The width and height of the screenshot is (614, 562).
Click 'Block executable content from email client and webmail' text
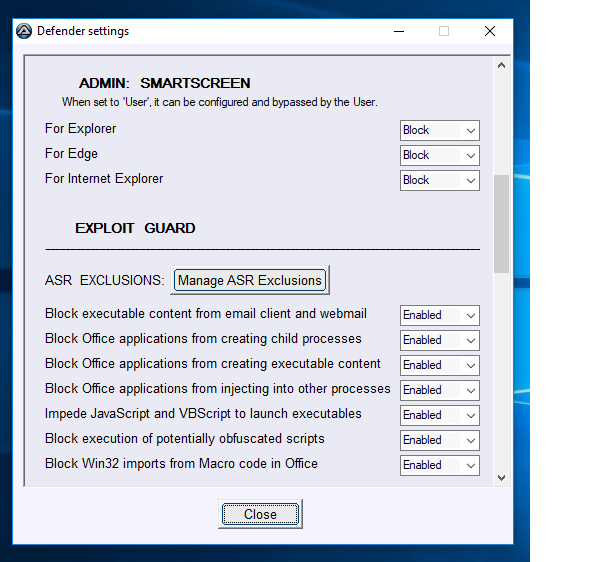tap(206, 314)
